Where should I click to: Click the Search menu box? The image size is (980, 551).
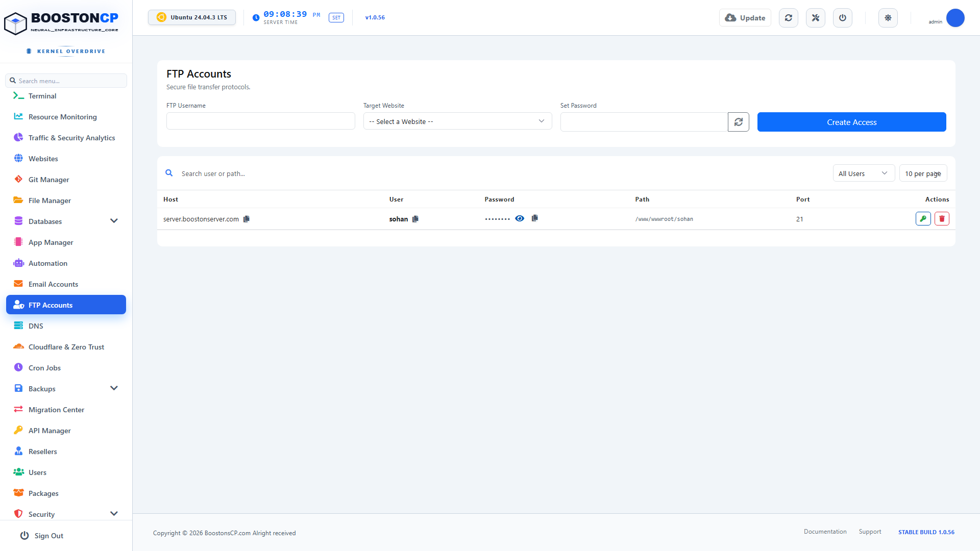[66, 81]
